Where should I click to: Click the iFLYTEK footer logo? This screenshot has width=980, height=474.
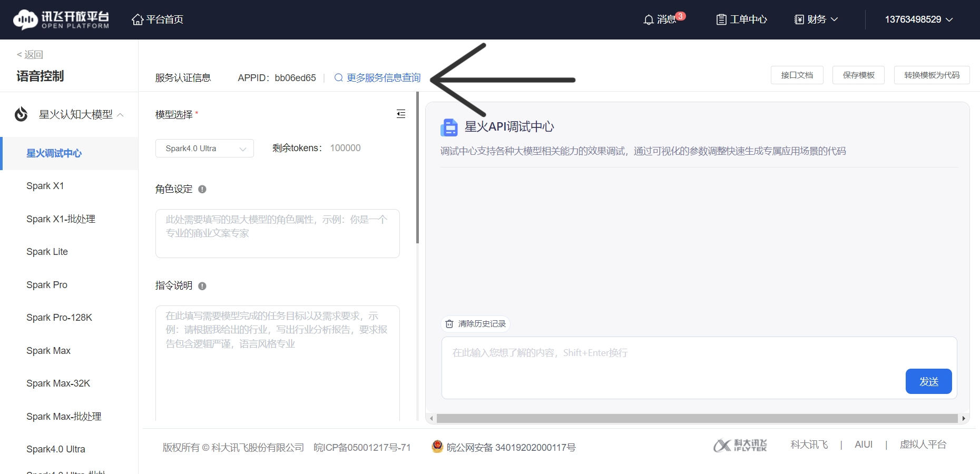coord(740,446)
